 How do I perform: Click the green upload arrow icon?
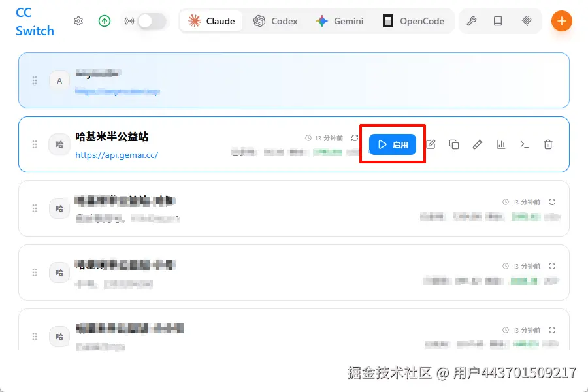click(x=104, y=21)
